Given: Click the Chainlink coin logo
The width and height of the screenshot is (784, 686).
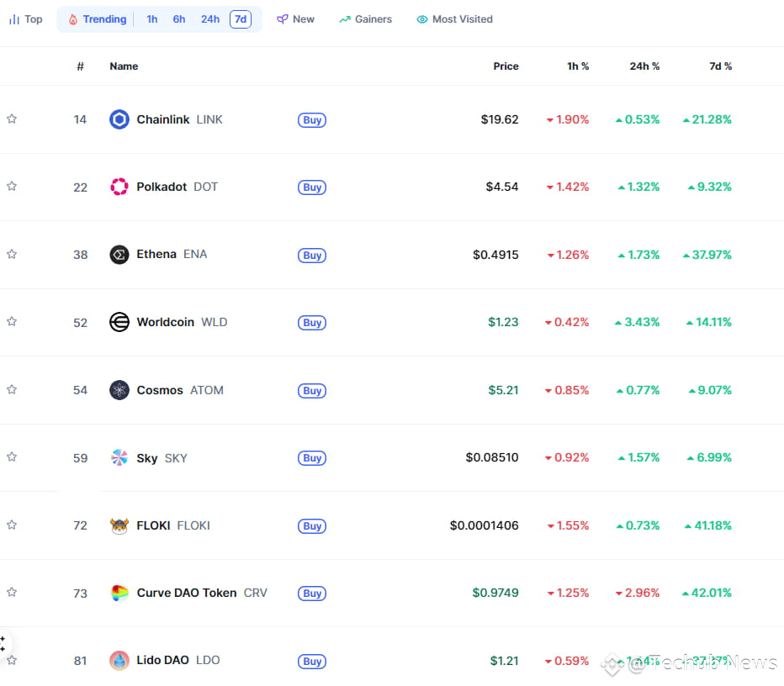Looking at the screenshot, I should 119,119.
